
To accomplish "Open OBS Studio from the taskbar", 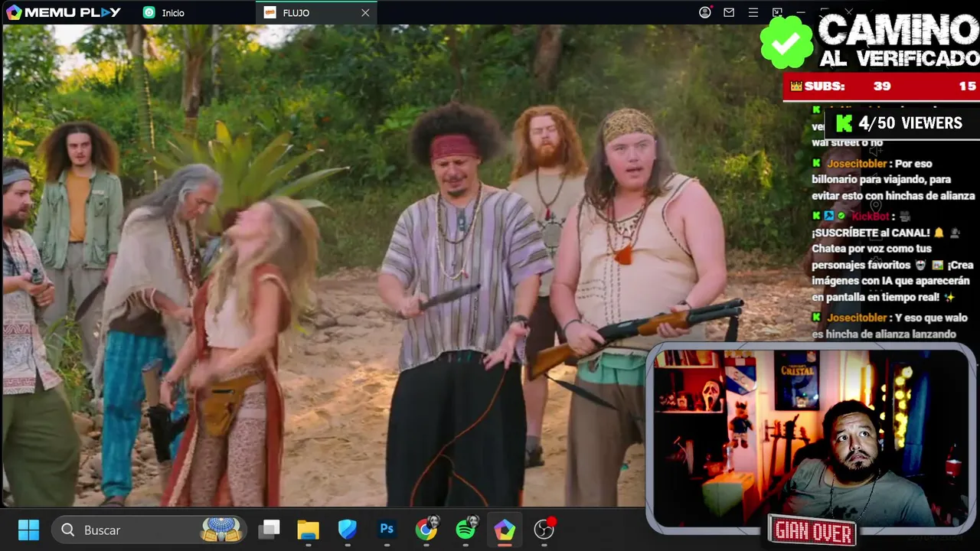I will tap(544, 529).
